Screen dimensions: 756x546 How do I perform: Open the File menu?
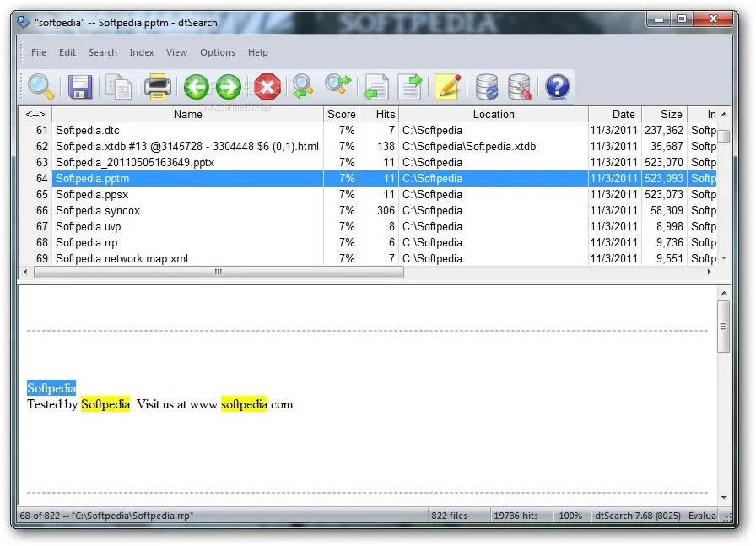point(39,52)
